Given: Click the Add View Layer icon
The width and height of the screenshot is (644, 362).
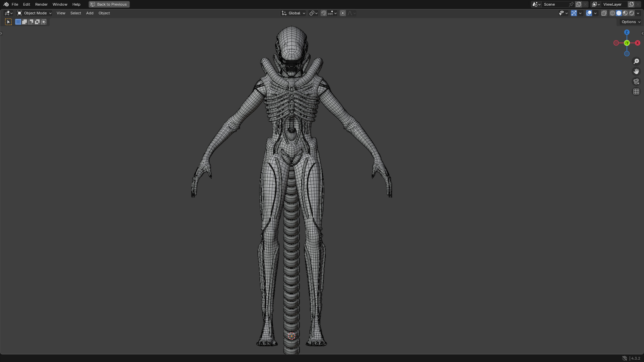Looking at the screenshot, I should (x=631, y=4).
